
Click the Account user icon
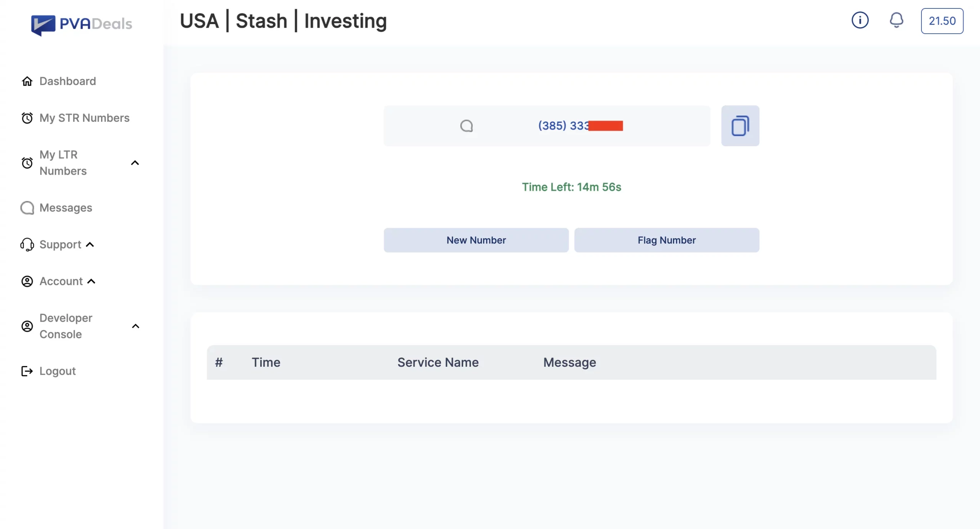(x=27, y=281)
